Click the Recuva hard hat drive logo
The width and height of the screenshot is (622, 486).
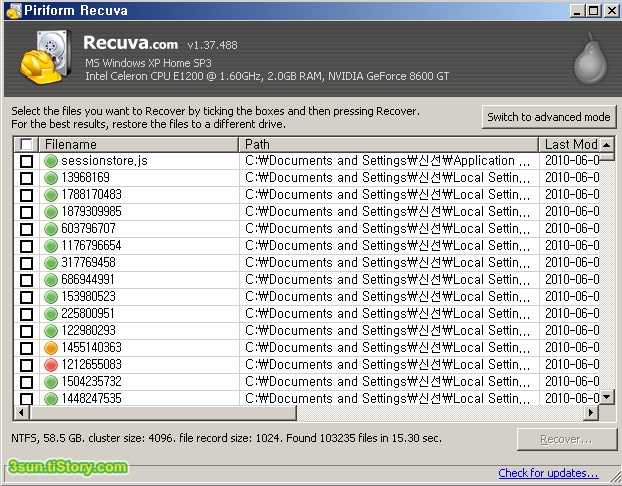[46, 57]
